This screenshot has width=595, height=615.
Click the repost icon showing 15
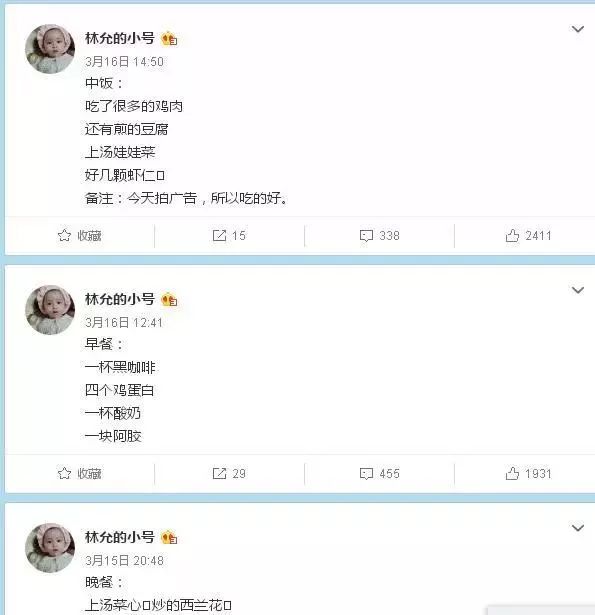tap(219, 236)
